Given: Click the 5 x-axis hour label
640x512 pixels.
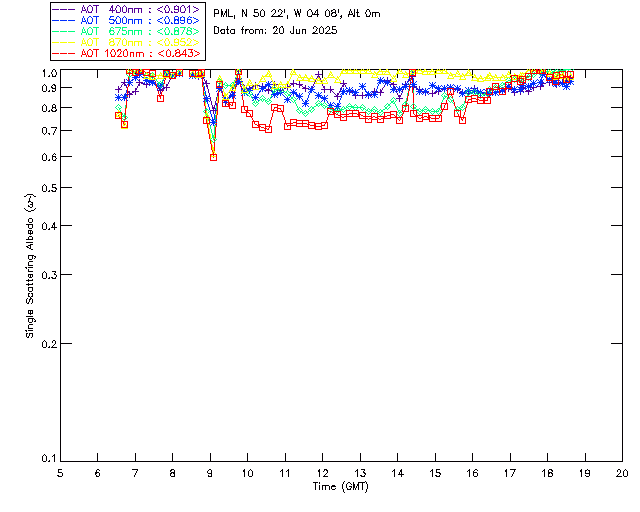Looking at the screenshot, I should click(x=60, y=473).
